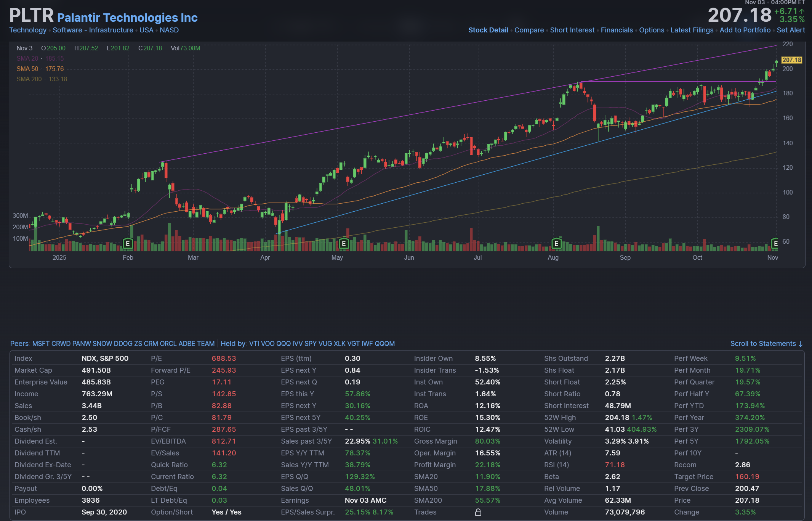812x521 pixels.
Task: Click the yellow 207.18 price label
Action: [x=791, y=60]
